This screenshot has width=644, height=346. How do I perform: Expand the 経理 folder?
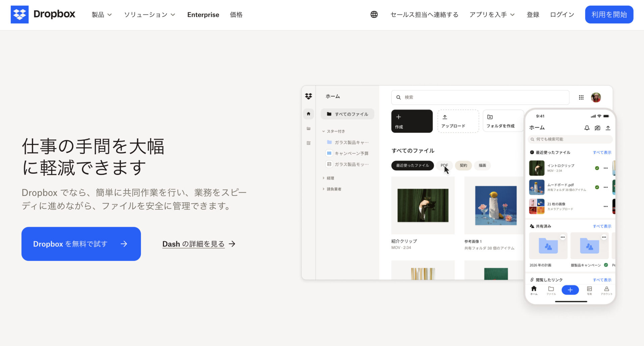point(328,178)
